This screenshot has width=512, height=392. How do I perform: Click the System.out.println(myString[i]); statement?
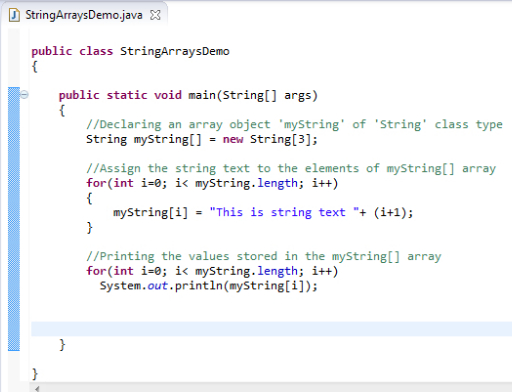click(209, 286)
